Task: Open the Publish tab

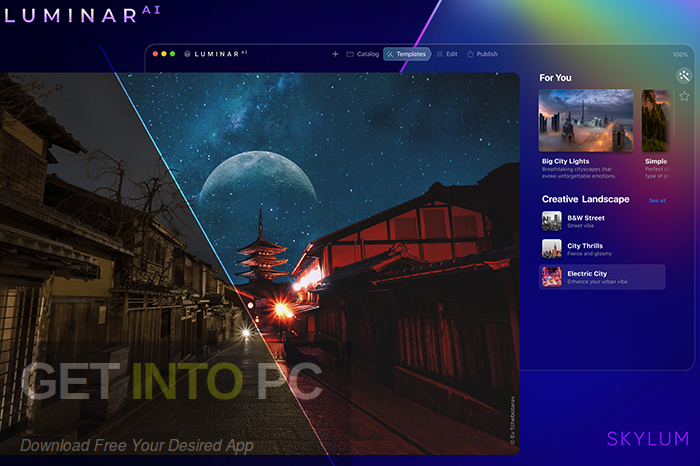Action: (482, 54)
